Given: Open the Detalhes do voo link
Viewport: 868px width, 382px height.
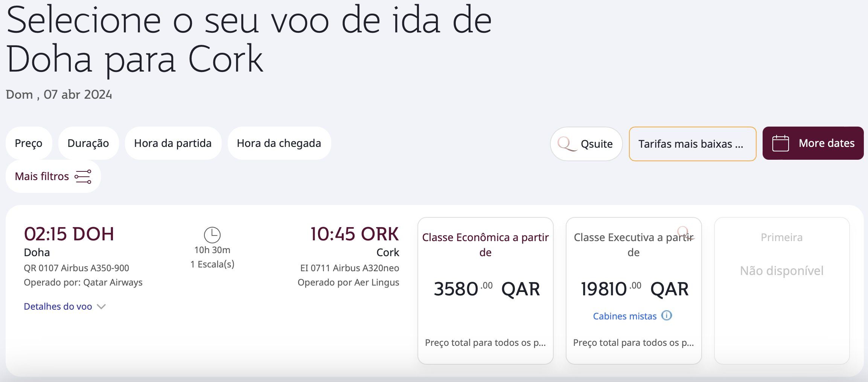Looking at the screenshot, I should 58,307.
